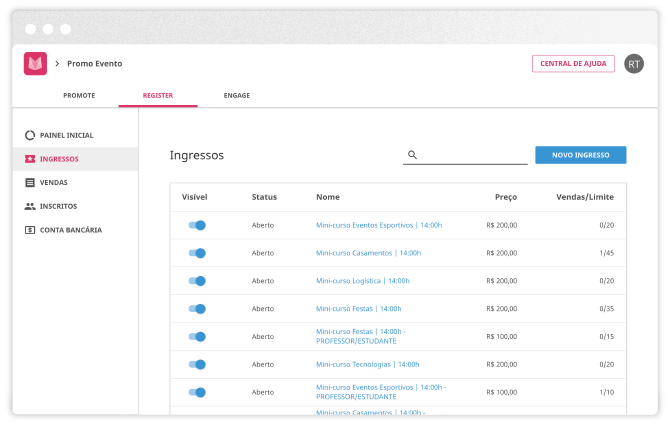The width and height of the screenshot is (670, 429).
Task: Toggle visibility for Mini-curso Festas PROFESSOR/ESTUDANTE
Action: pyautogui.click(x=197, y=337)
